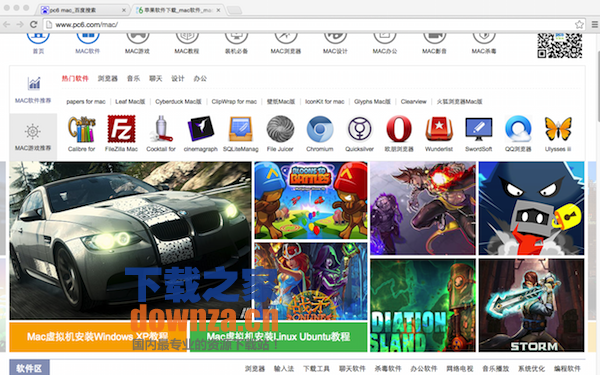Viewport: 600px width, 375px height.
Task: Switch to the 音乐 sub-tab
Action: (x=134, y=78)
